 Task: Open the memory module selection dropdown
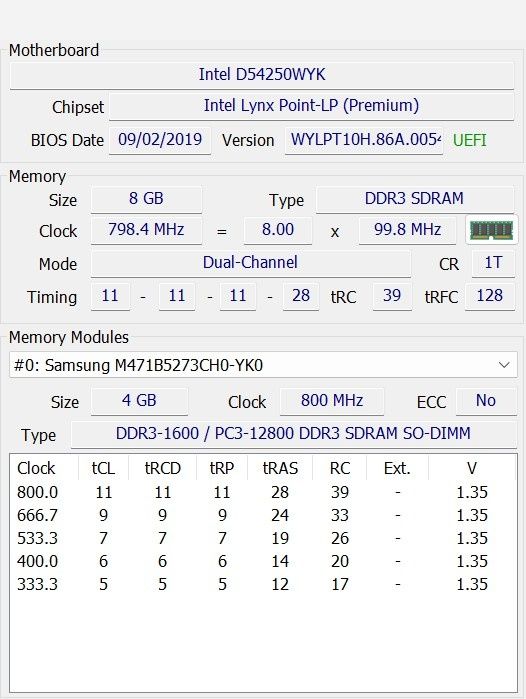coord(263,365)
